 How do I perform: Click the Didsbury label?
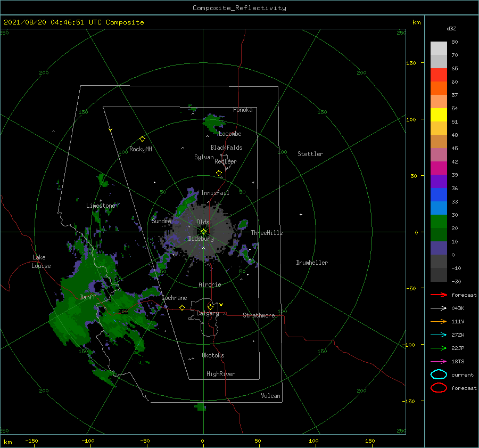point(201,239)
